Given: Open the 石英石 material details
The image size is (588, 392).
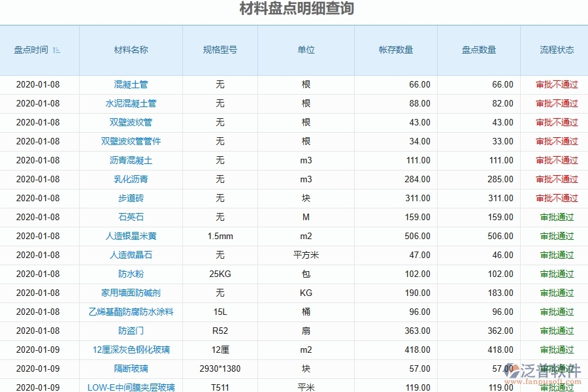Looking at the screenshot, I should pyautogui.click(x=129, y=217).
